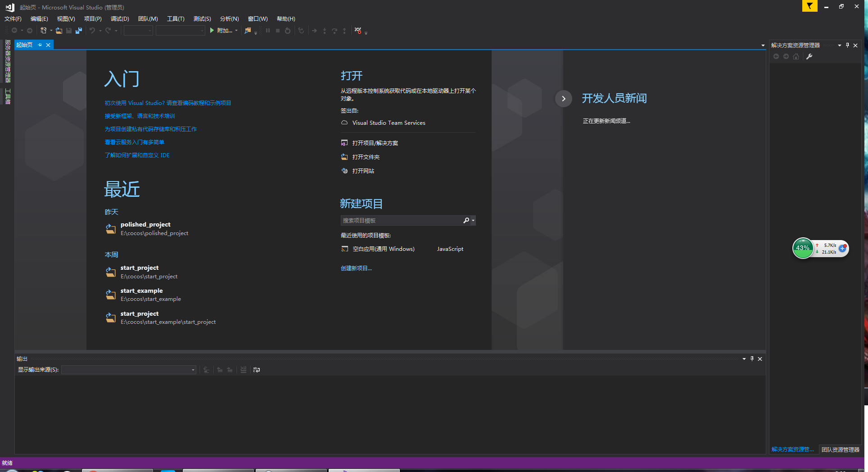
Task: Open the 调试(D) menu
Action: point(120,19)
